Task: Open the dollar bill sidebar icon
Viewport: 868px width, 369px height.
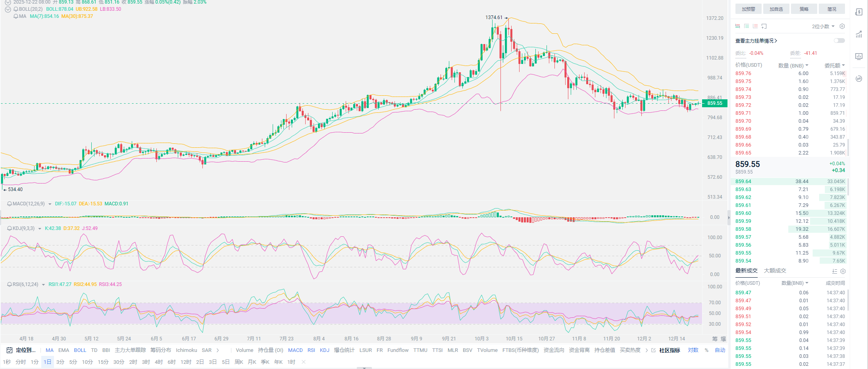Action: (859, 12)
